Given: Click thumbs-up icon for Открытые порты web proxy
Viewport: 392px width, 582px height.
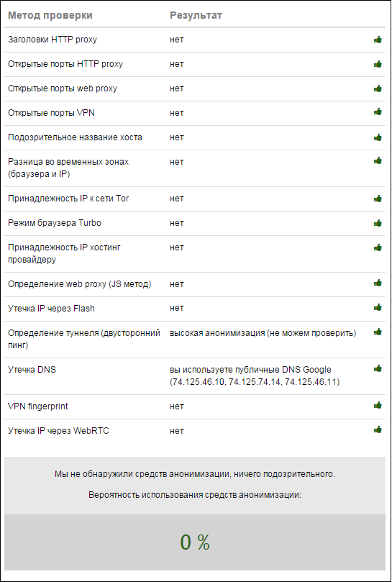Looking at the screenshot, I should (378, 88).
